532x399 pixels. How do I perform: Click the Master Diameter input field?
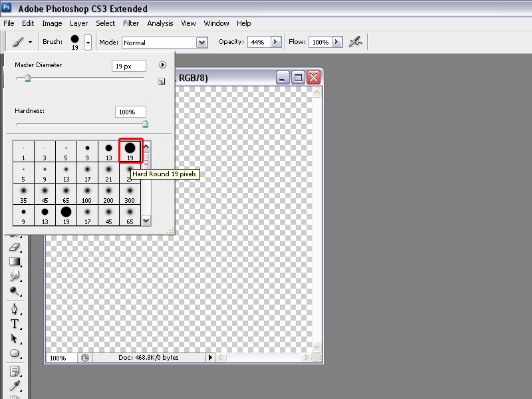129,66
